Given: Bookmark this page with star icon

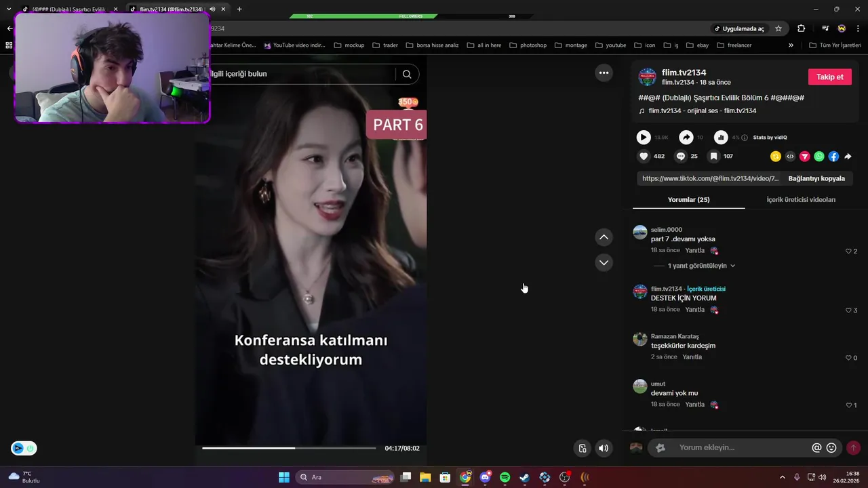Looking at the screenshot, I should 778,28.
